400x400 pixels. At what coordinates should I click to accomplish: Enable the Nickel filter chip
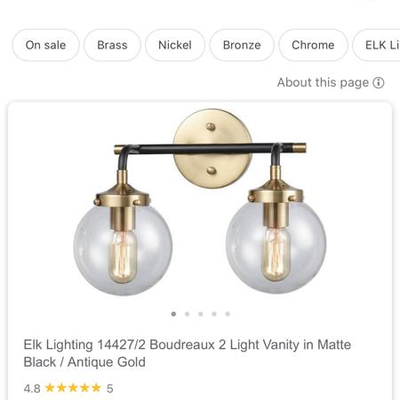point(175,45)
